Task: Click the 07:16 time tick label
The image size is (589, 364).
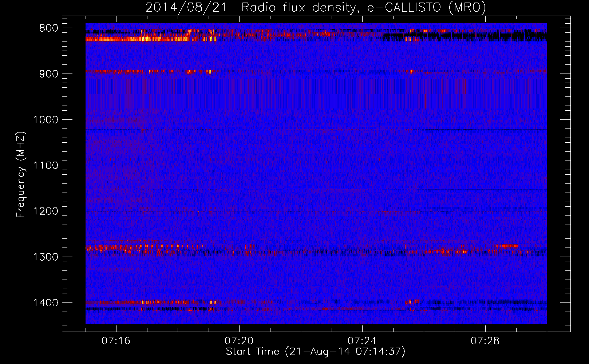Action: click(x=116, y=341)
